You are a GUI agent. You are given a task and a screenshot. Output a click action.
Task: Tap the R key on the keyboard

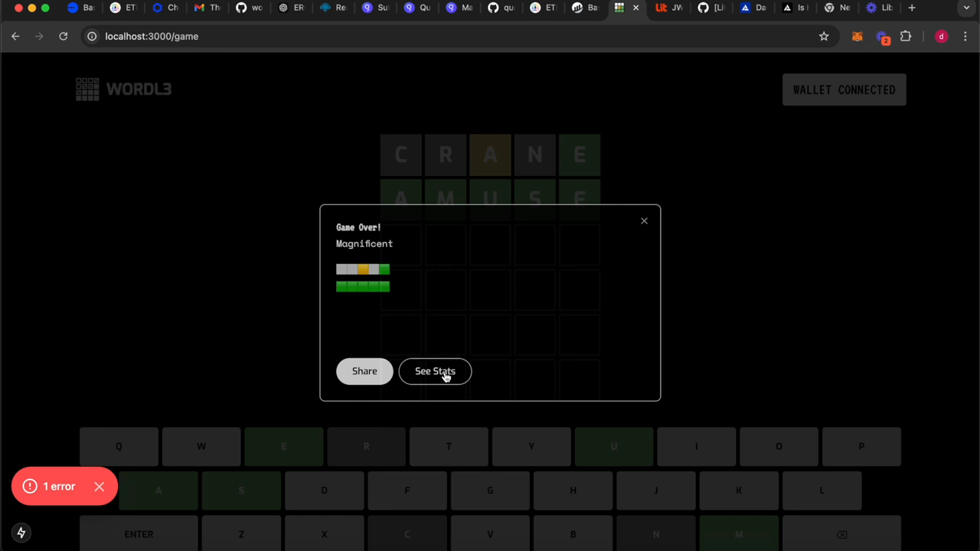[x=366, y=446]
